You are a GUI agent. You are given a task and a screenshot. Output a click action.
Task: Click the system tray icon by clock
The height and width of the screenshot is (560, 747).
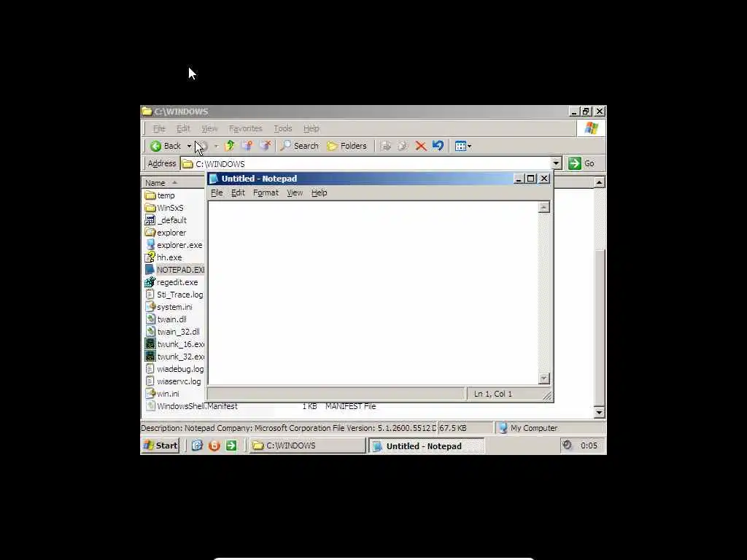point(567,445)
